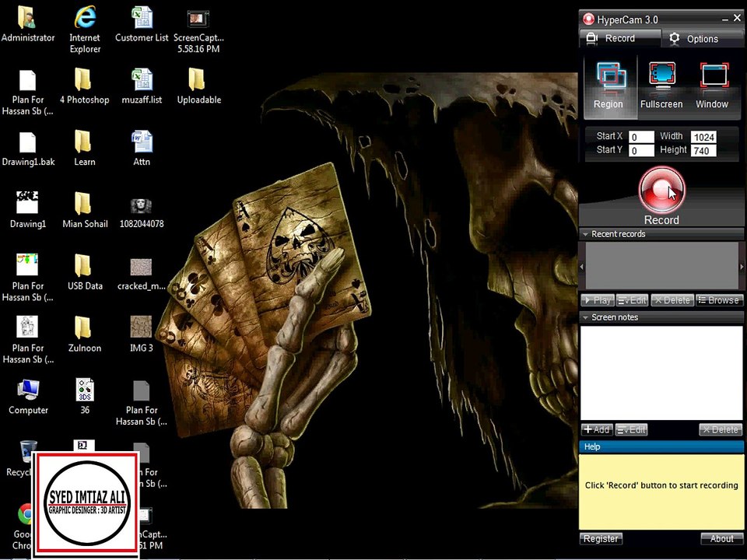Minimize the HyperCam window
Screen dimensions: 747x560
[724, 19]
